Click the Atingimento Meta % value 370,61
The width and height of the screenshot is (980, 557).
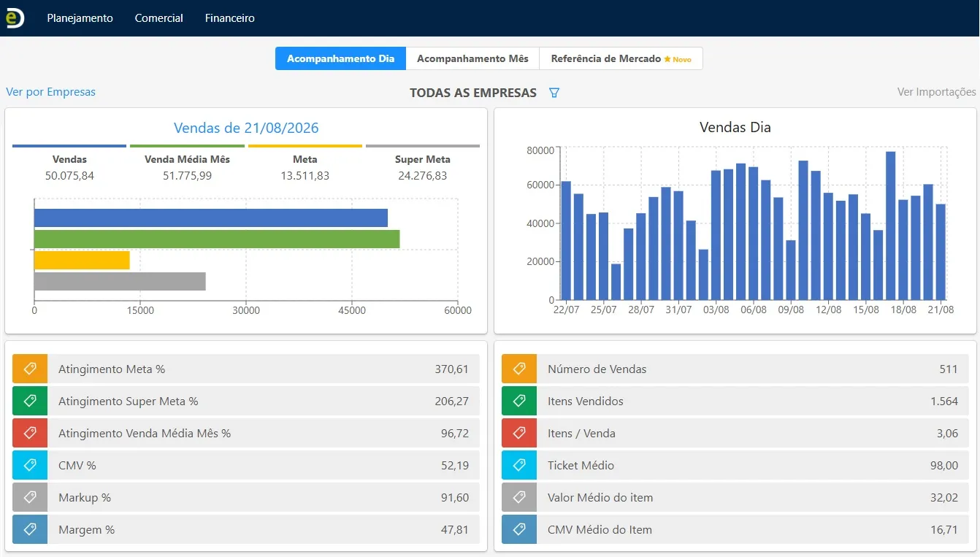point(451,369)
